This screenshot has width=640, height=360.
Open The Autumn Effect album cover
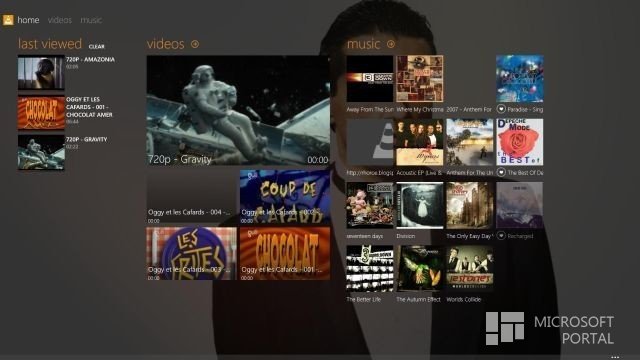point(420,269)
